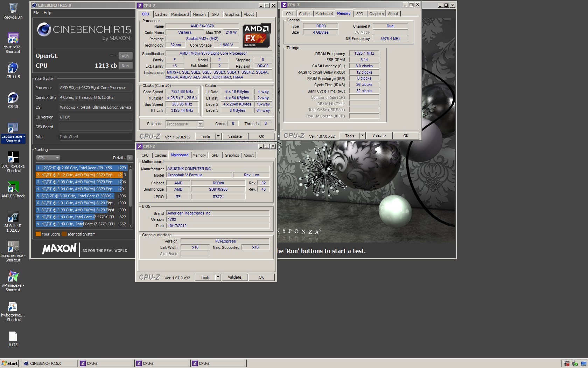Click the Core Speed value 7524.66 MHz

[182, 92]
